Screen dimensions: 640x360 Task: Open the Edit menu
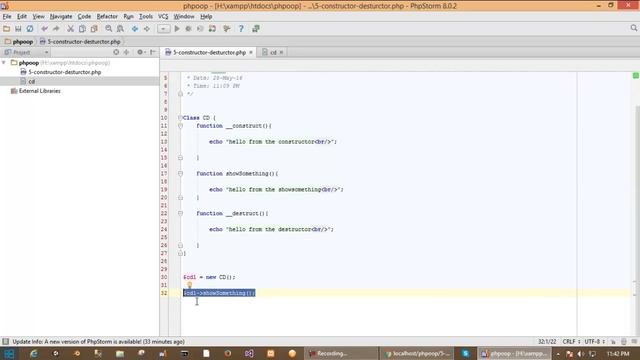pos(22,16)
